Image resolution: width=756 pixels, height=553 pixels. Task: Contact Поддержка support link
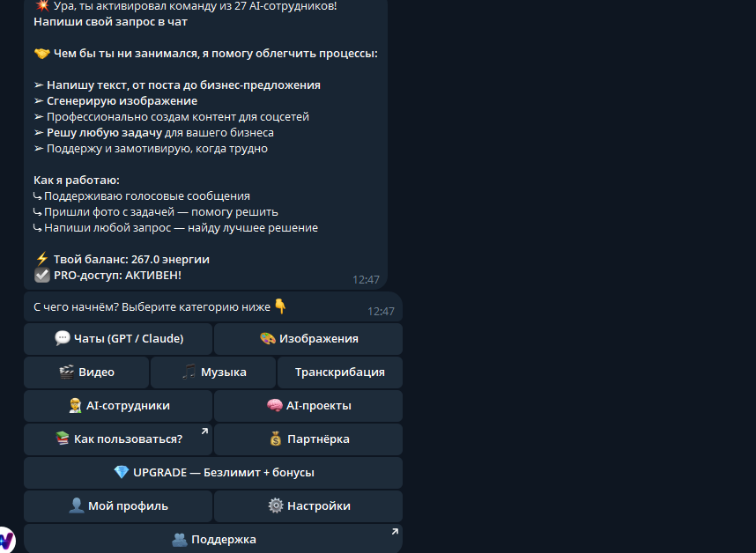click(x=213, y=539)
